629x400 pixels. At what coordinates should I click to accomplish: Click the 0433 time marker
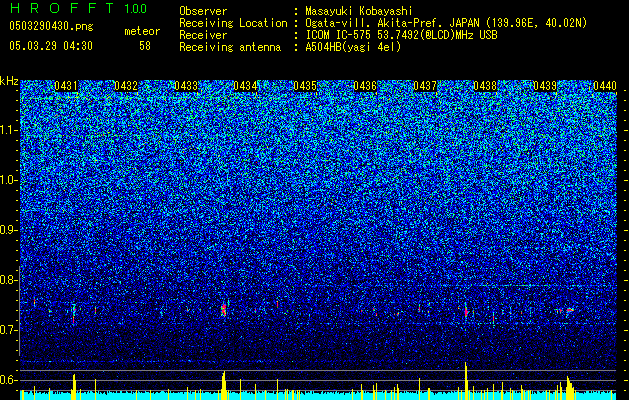coord(186,86)
